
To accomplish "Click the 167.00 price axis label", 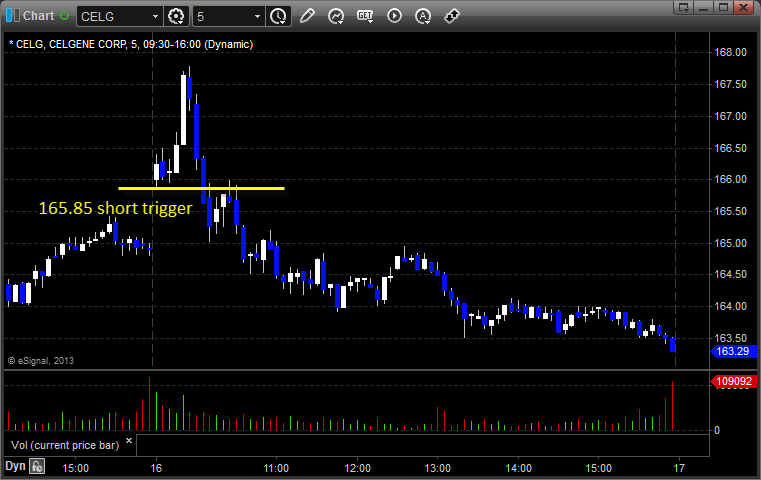I will (x=730, y=116).
